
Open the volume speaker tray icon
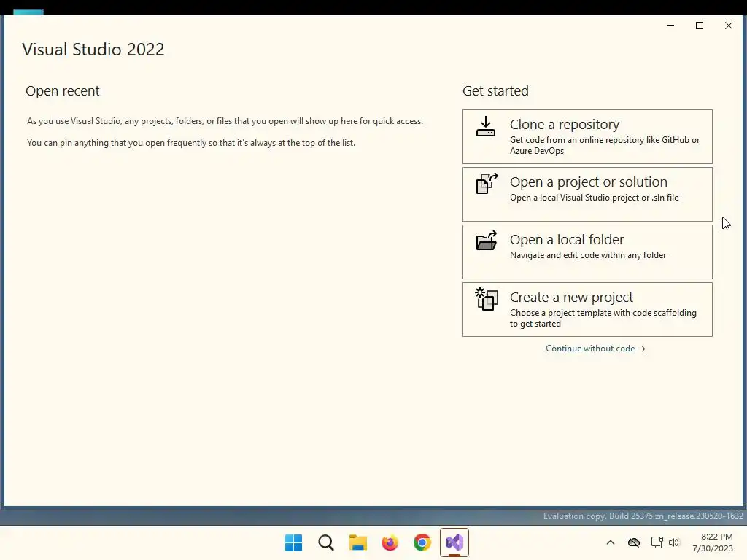[x=673, y=542]
